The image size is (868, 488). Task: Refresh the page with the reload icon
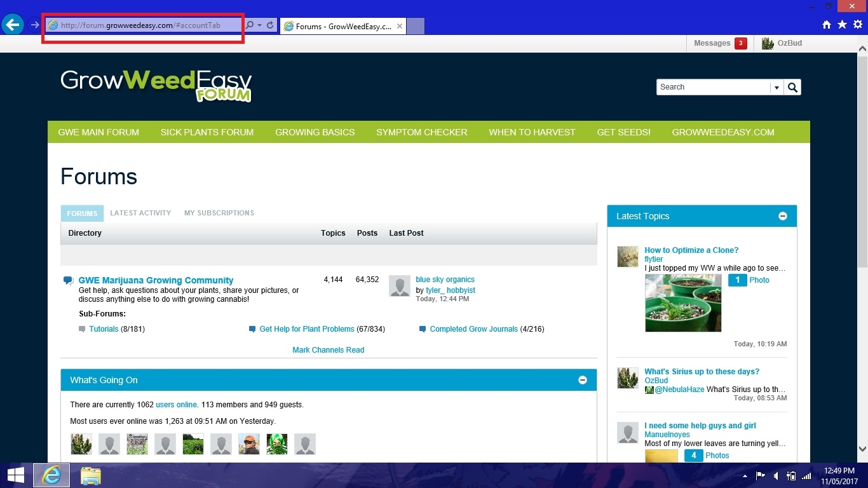(x=270, y=25)
